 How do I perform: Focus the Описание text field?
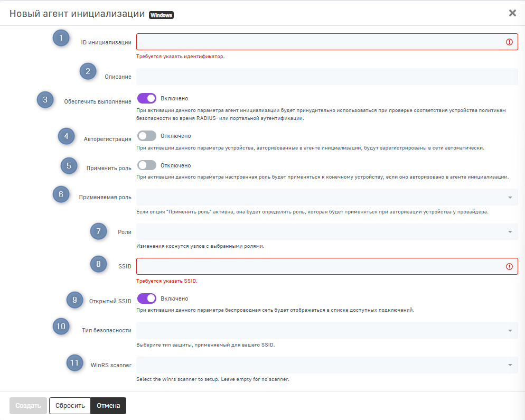tap(327, 77)
